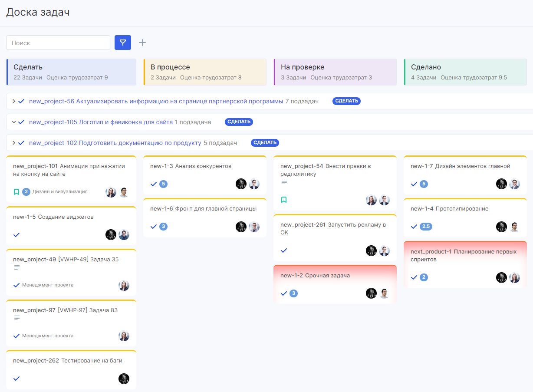This screenshot has height=392, width=533.
Task: Focus the Поиск search field
Action: coord(58,43)
